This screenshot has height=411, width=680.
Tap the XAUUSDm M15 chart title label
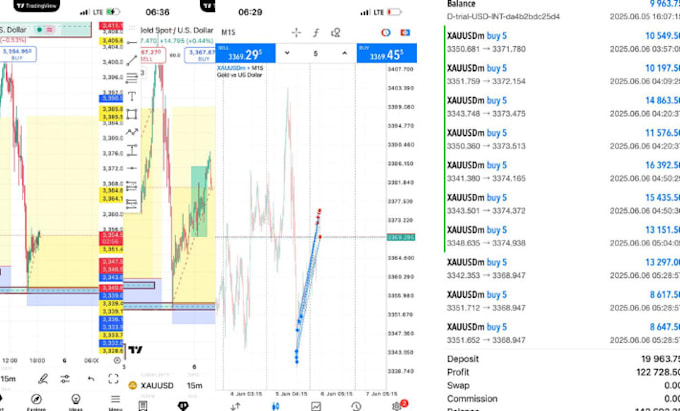point(240,68)
